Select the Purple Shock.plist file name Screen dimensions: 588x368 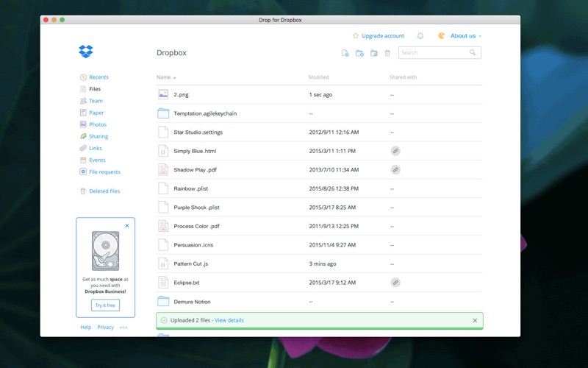[196, 208]
